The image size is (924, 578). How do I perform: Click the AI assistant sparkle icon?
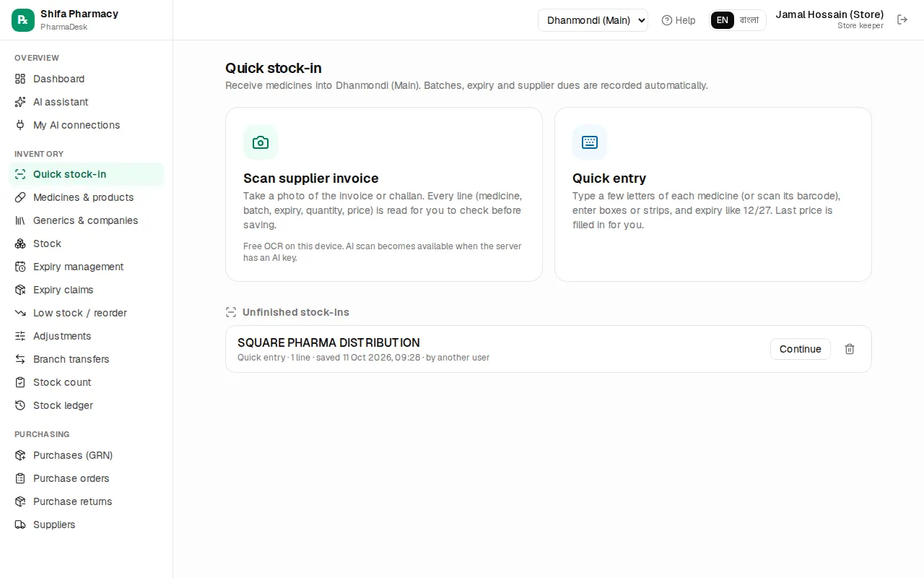(20, 102)
